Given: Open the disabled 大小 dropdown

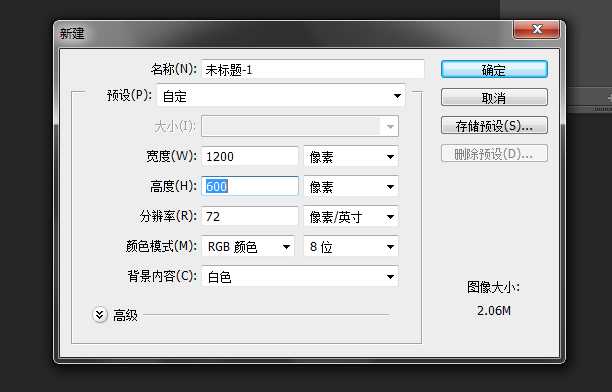Looking at the screenshot, I should 300,126.
